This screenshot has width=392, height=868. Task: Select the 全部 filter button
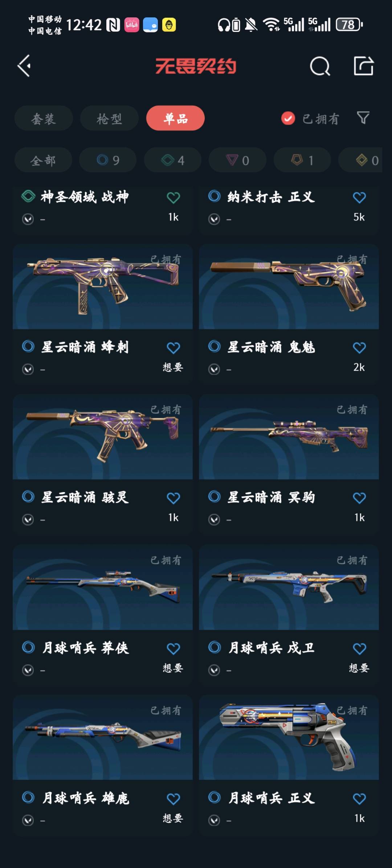coord(43,160)
